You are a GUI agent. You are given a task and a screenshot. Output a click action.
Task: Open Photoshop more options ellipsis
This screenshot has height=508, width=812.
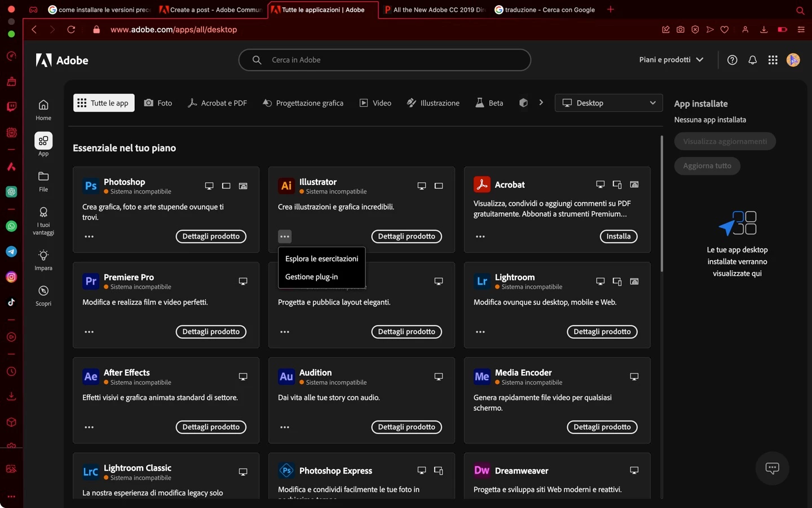click(x=89, y=237)
